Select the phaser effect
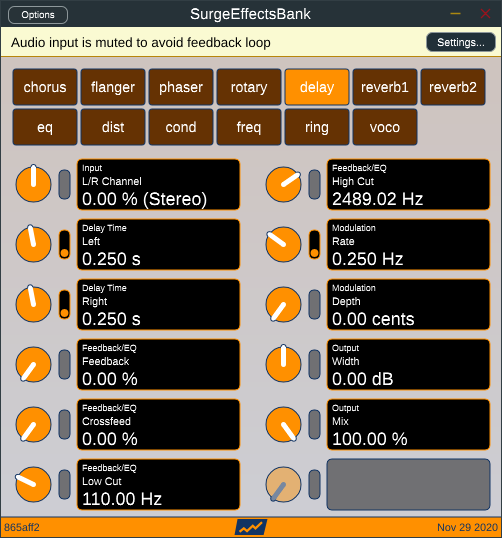The image size is (502, 538). tap(181, 87)
